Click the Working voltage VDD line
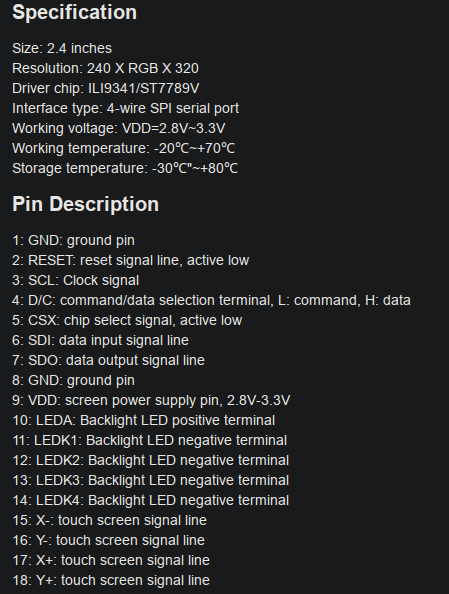Image resolution: width=449 pixels, height=594 pixels. click(119, 128)
